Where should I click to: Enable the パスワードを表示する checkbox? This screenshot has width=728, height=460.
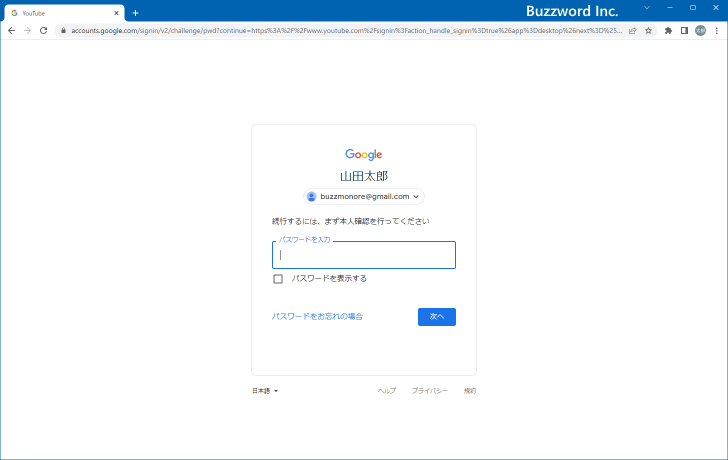pos(278,279)
